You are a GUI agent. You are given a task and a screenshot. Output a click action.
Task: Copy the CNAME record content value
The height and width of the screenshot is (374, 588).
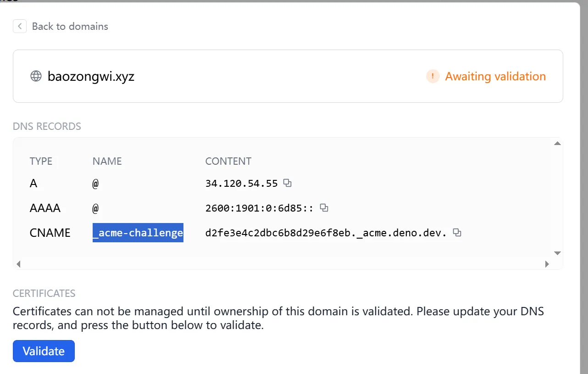pos(457,233)
